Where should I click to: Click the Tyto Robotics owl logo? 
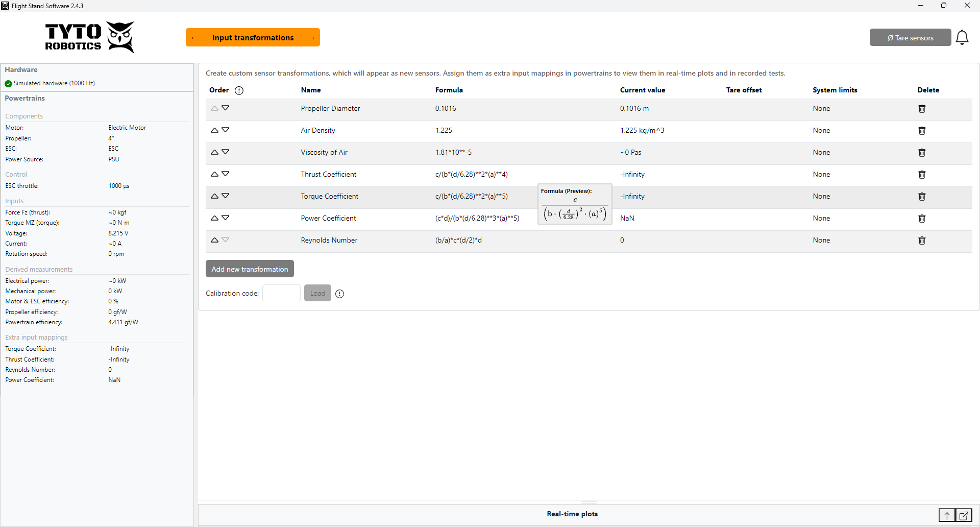pos(120,37)
